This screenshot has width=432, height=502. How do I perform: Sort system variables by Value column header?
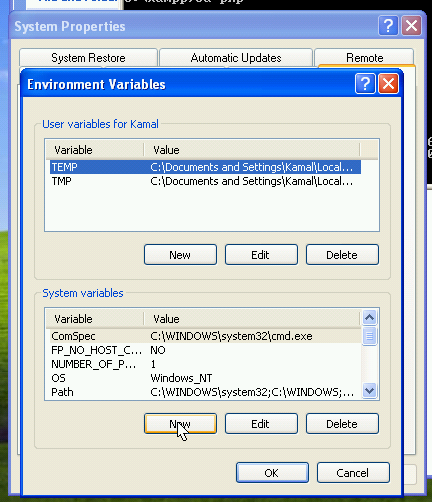pyautogui.click(x=252, y=319)
